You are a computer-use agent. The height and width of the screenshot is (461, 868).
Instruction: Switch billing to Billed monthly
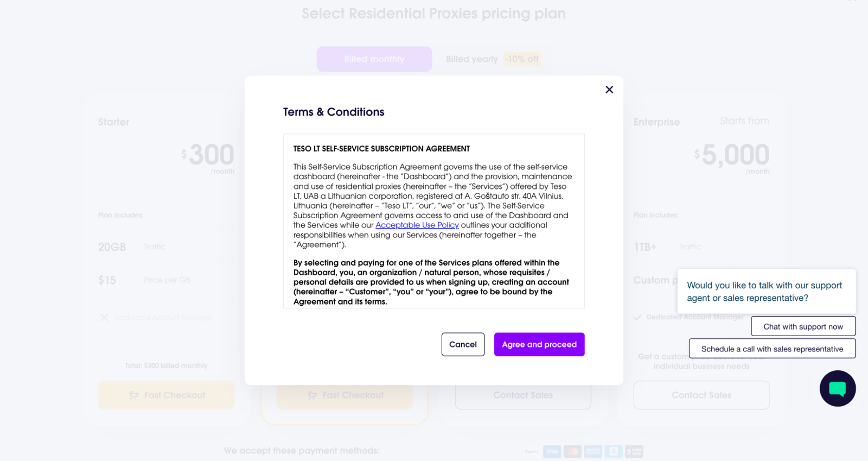coord(374,59)
